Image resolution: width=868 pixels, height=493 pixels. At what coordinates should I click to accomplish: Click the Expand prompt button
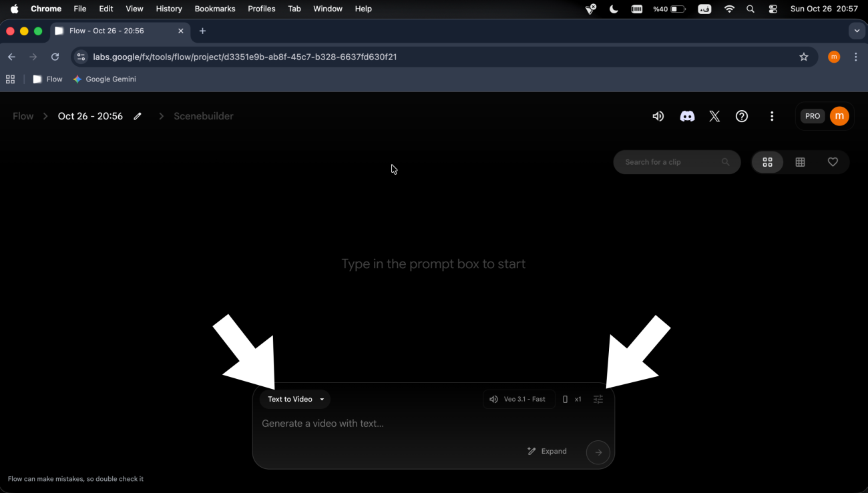coord(547,451)
